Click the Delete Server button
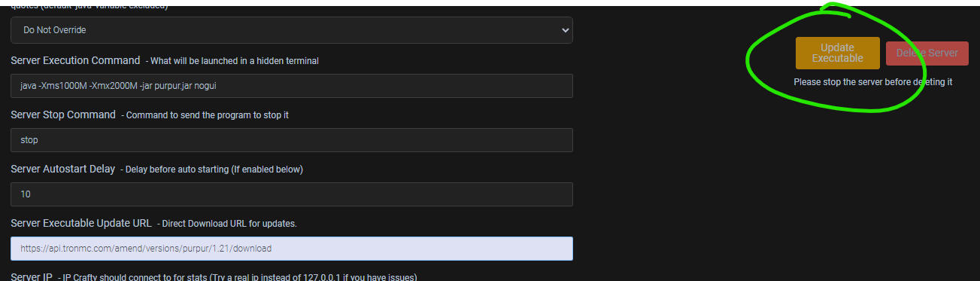980x281 pixels. click(927, 53)
